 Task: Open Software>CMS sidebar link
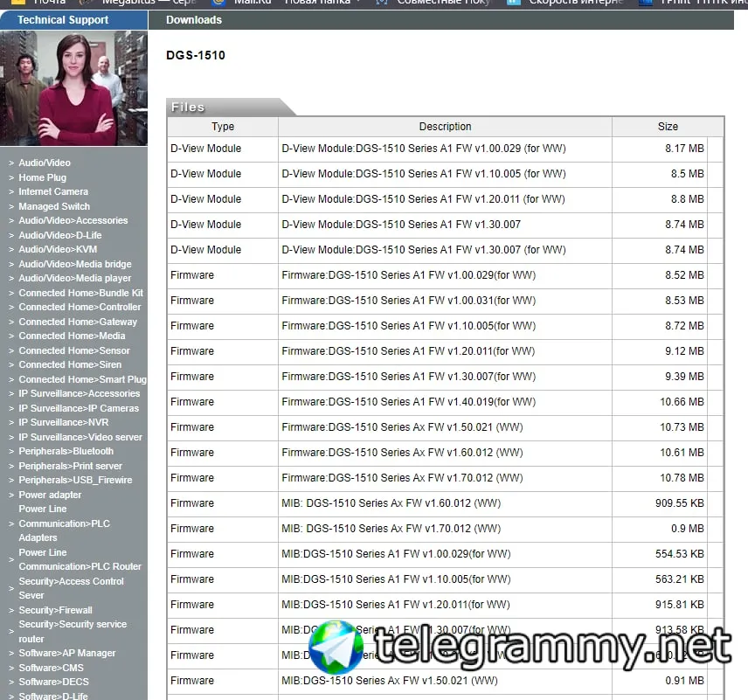tap(51, 668)
